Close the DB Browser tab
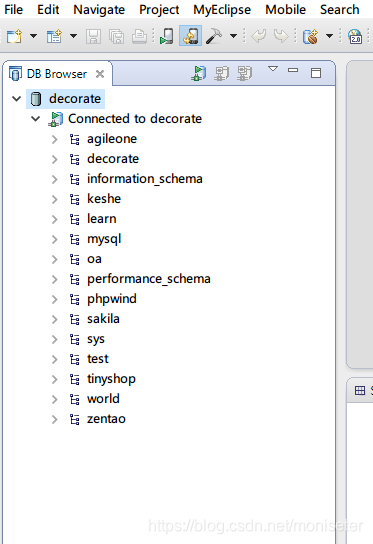Image resolution: width=373 pixels, height=544 pixels. pyautogui.click(x=100, y=74)
